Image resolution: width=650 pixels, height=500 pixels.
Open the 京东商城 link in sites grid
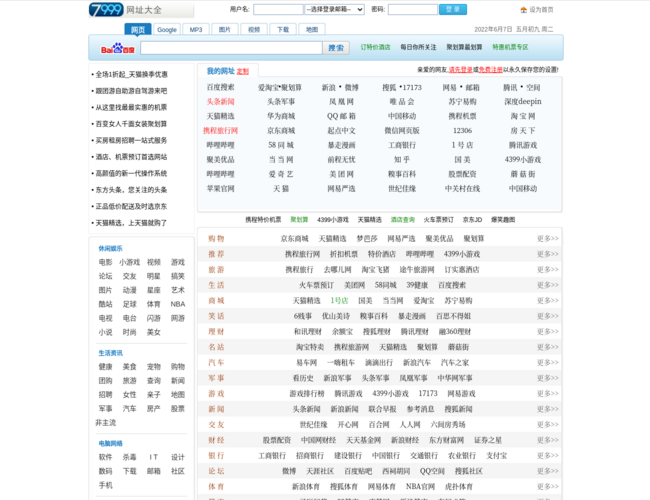pyautogui.click(x=281, y=131)
